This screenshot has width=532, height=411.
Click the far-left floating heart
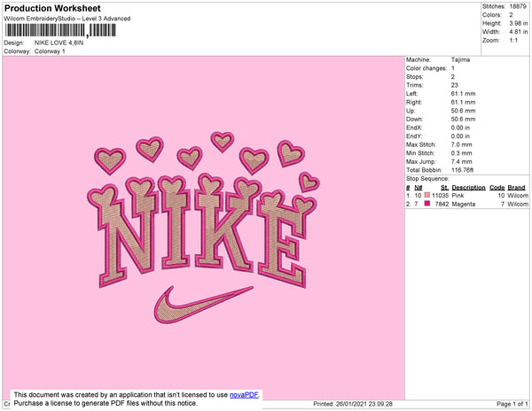click(111, 159)
